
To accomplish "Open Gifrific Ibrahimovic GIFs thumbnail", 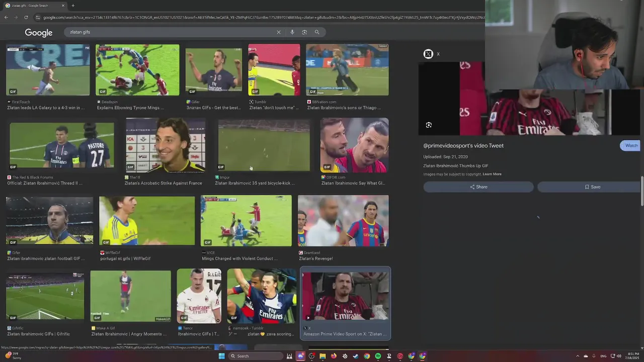I will click(x=45, y=296).
